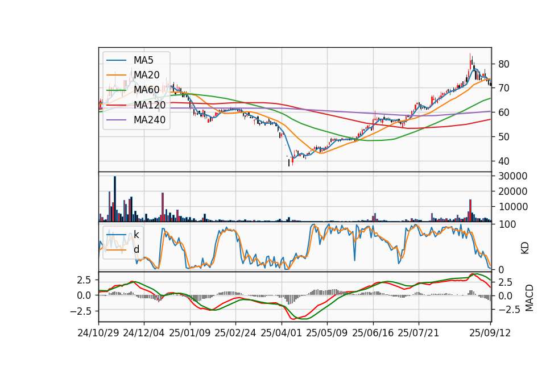Click the volume axis tick 10000
This screenshot has height=392, width=546.
coord(513,207)
